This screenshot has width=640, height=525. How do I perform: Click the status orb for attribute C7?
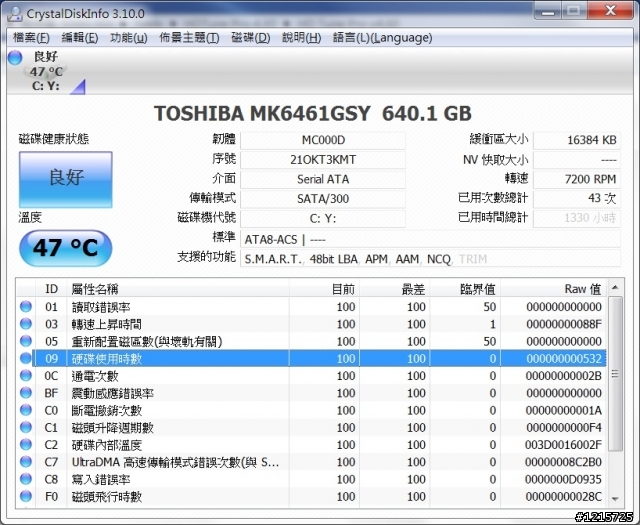point(26,462)
